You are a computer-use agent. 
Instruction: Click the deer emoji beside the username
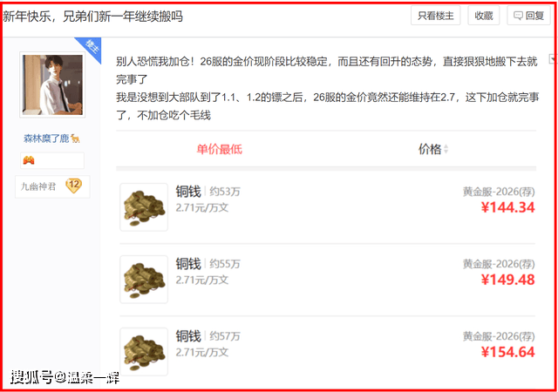point(75,139)
